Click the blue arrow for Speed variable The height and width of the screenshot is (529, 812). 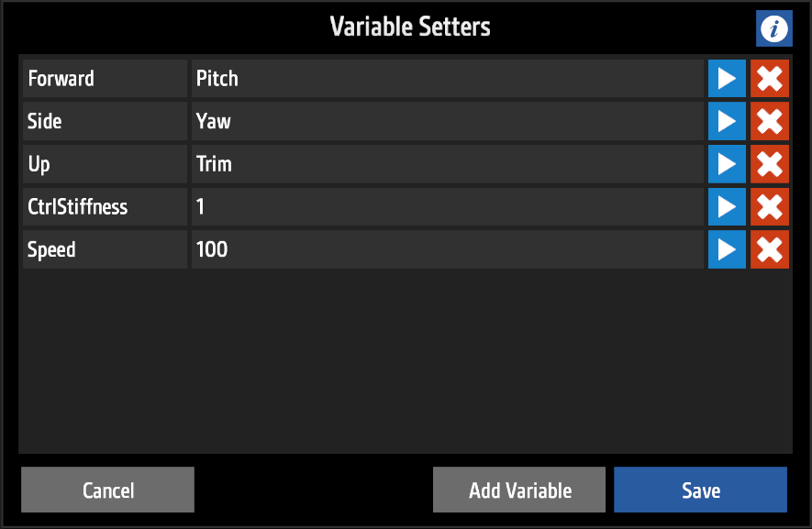(x=727, y=249)
